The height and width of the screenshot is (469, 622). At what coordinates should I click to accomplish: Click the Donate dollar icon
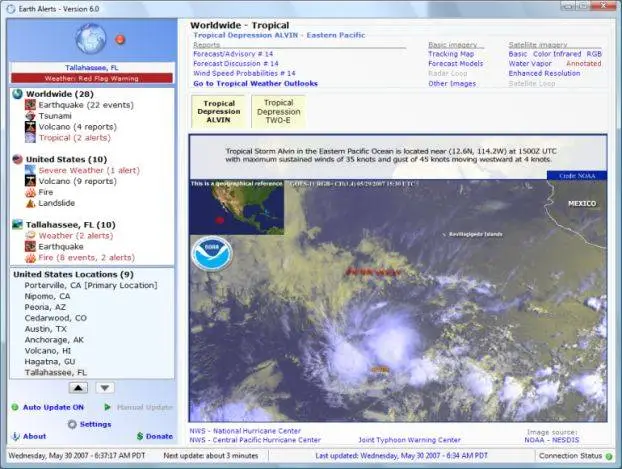[x=140, y=436]
